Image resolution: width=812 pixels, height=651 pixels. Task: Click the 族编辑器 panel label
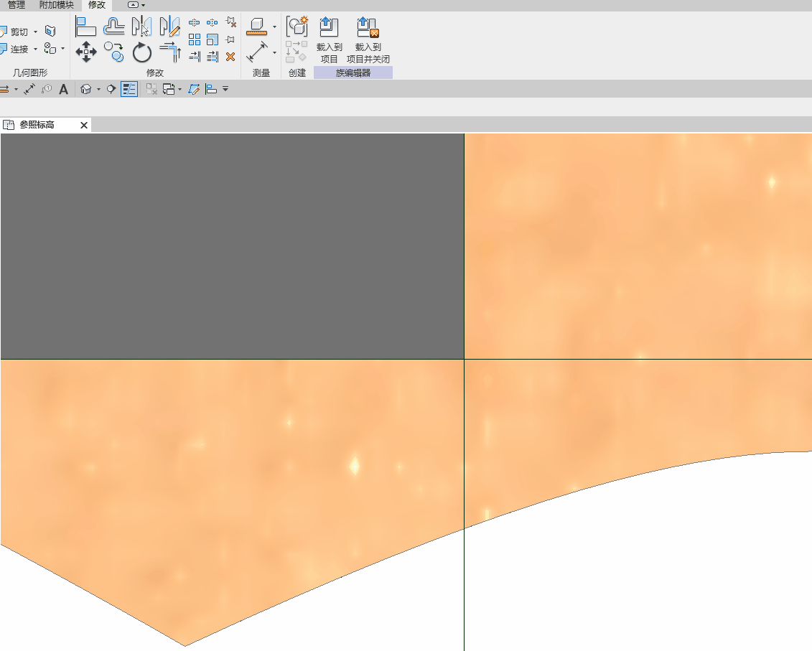coord(353,73)
